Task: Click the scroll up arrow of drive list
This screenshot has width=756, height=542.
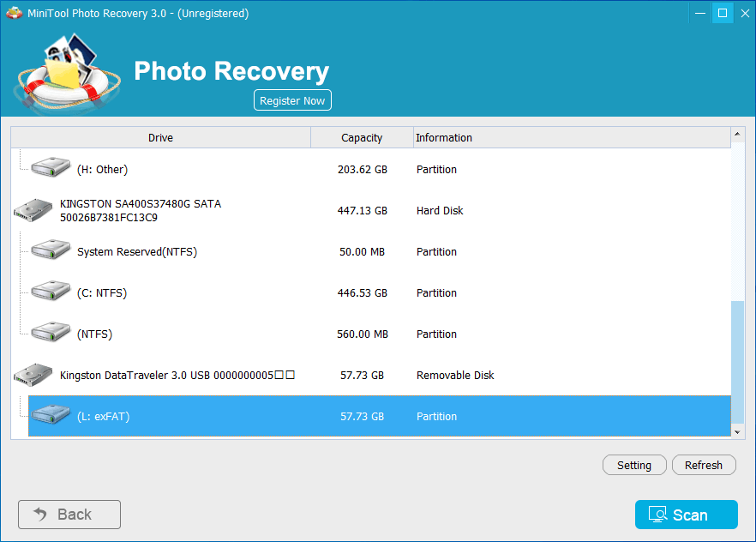Action: (737, 134)
